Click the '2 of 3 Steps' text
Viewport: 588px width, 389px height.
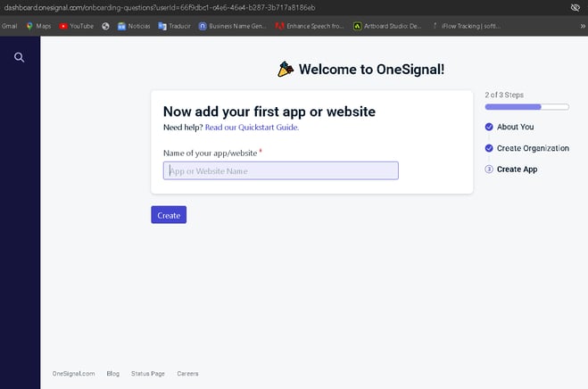point(504,95)
